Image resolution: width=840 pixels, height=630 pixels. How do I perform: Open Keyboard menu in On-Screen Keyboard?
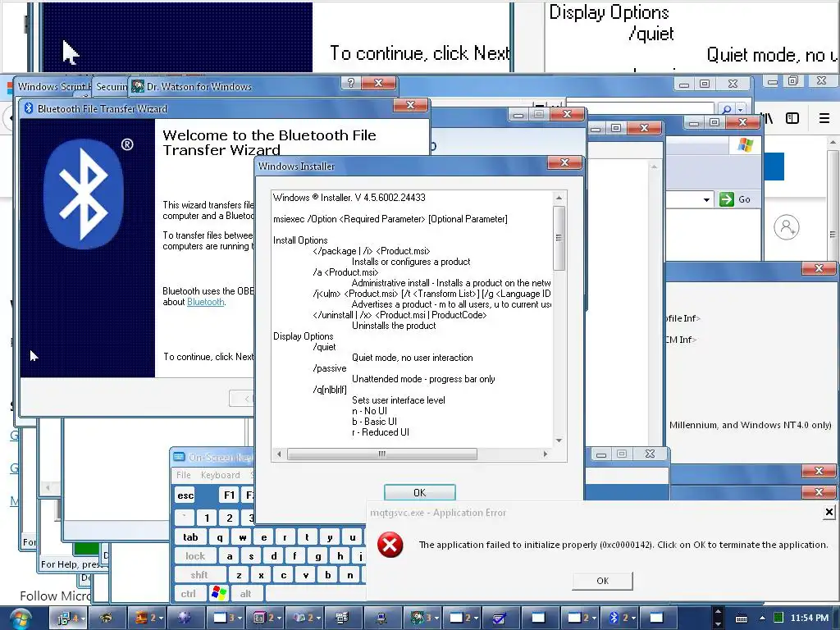pyautogui.click(x=220, y=475)
